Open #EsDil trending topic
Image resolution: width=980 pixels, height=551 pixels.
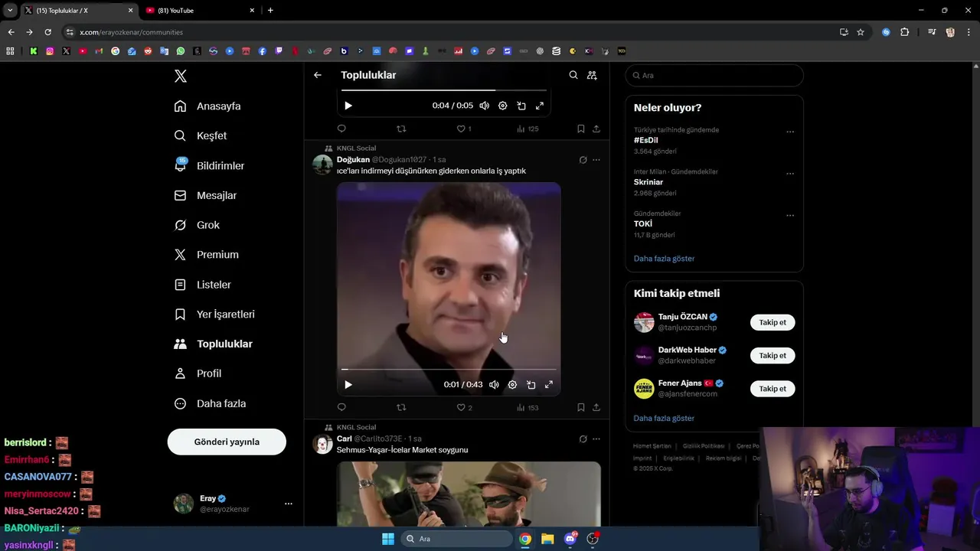[x=645, y=140]
